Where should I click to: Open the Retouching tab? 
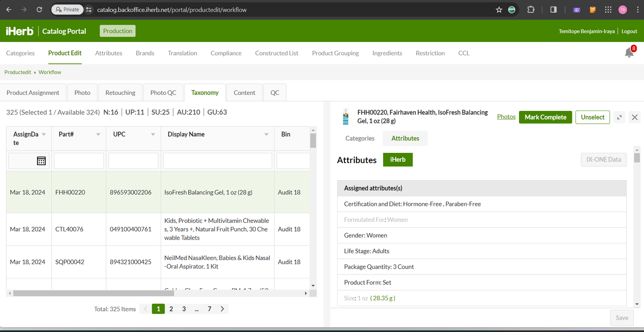120,92
